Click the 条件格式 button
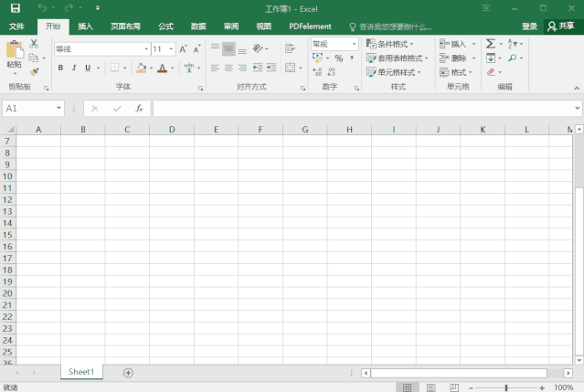The height and width of the screenshot is (392, 584). click(390, 44)
